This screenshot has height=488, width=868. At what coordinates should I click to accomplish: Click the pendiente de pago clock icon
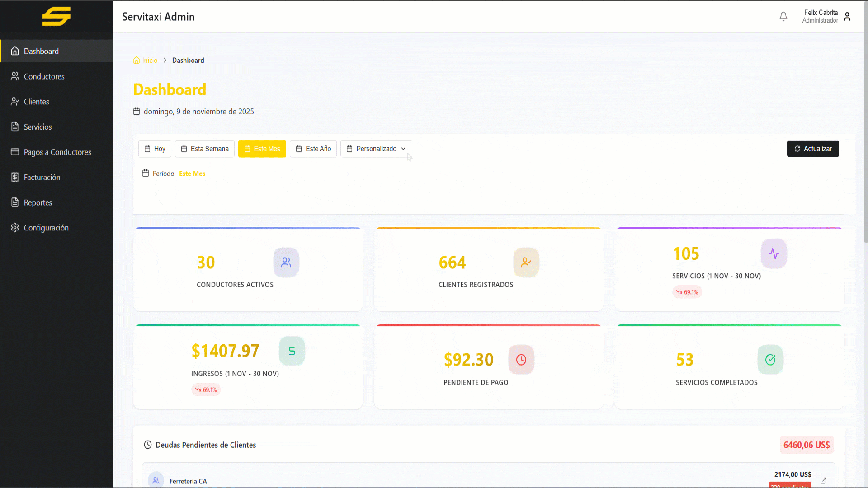(521, 360)
